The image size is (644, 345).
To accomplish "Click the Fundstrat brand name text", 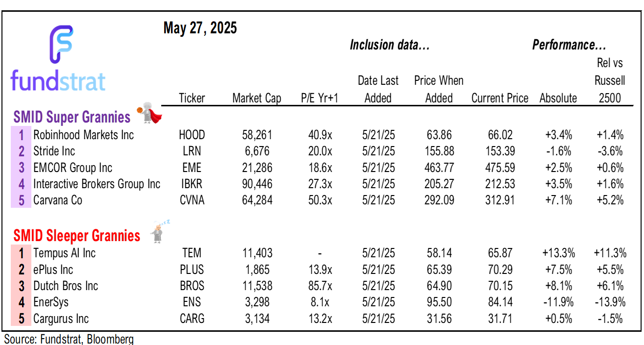I will (x=58, y=81).
